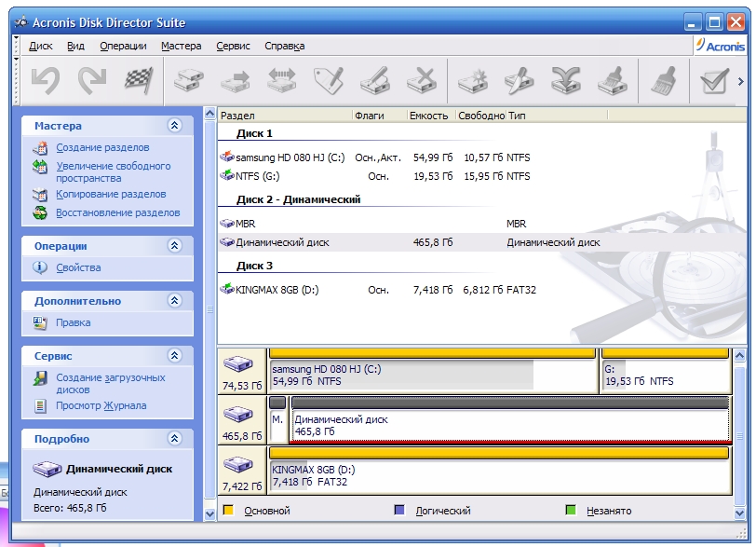
Task: Sort by the Раздел column header
Action: click(x=285, y=116)
